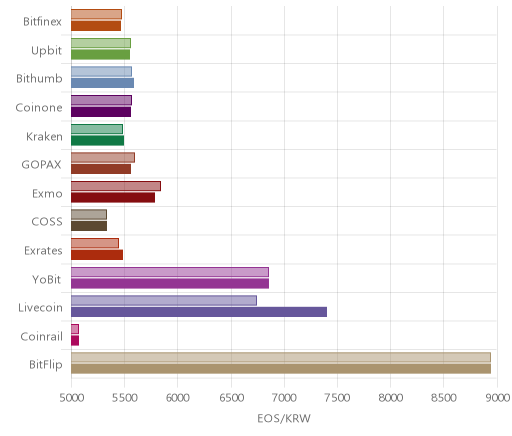The image size is (512, 436).
Task: Select the Exmo dark red bar
Action: (113, 197)
